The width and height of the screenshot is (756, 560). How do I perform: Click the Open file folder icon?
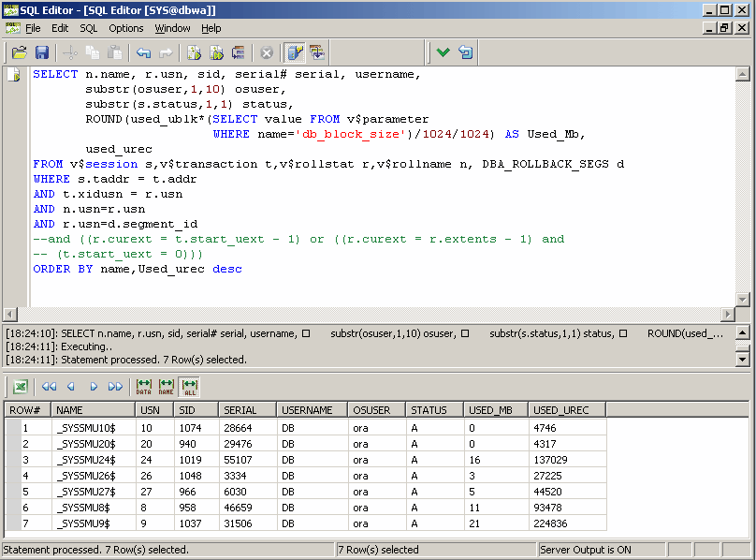19,52
